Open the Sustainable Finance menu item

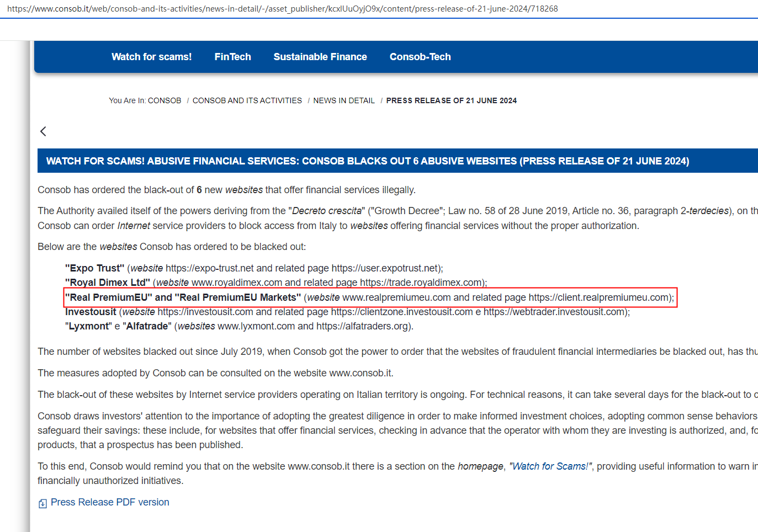[x=320, y=57]
